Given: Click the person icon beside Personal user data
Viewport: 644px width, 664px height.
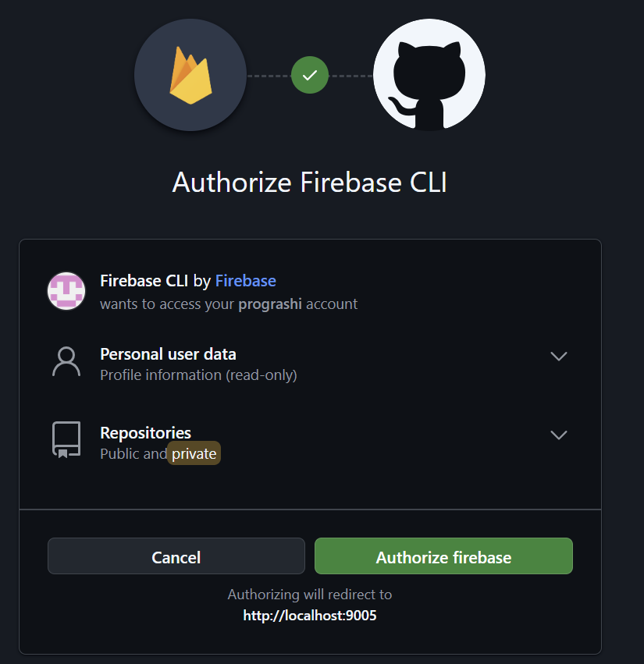Looking at the screenshot, I should pyautogui.click(x=66, y=362).
